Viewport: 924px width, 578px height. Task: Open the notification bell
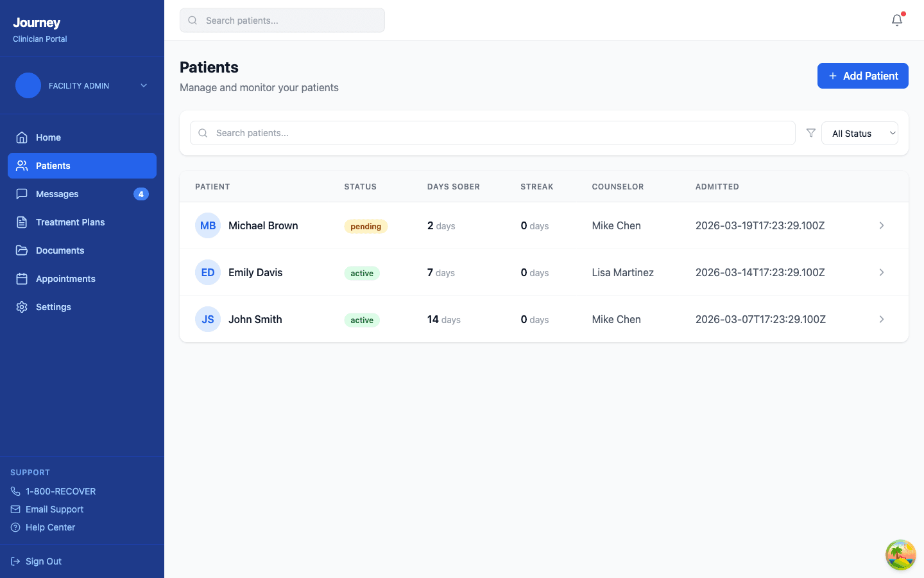[896, 20]
